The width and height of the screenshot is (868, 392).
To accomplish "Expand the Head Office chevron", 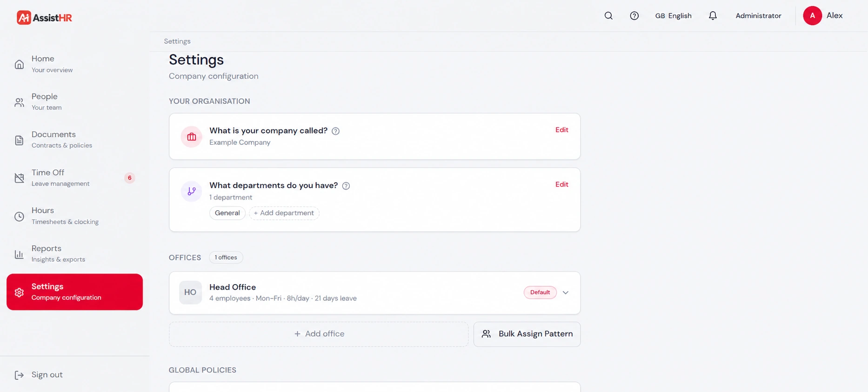I will click(566, 292).
